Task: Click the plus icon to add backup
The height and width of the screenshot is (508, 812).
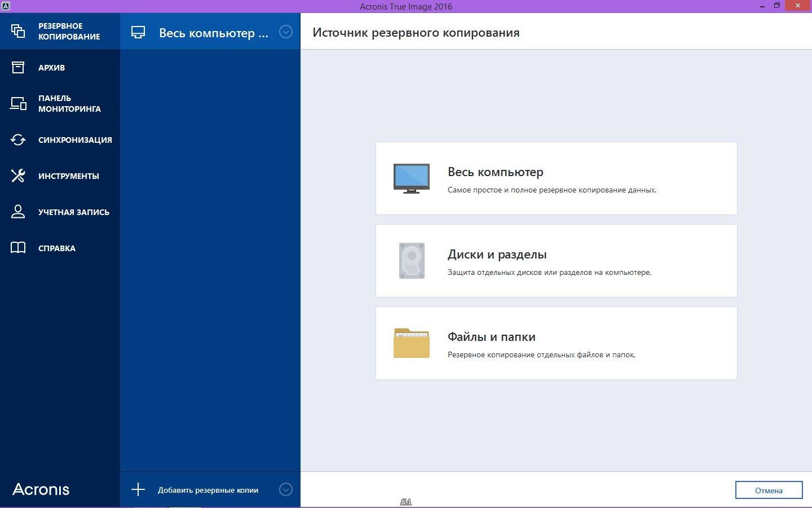Action: (x=138, y=489)
